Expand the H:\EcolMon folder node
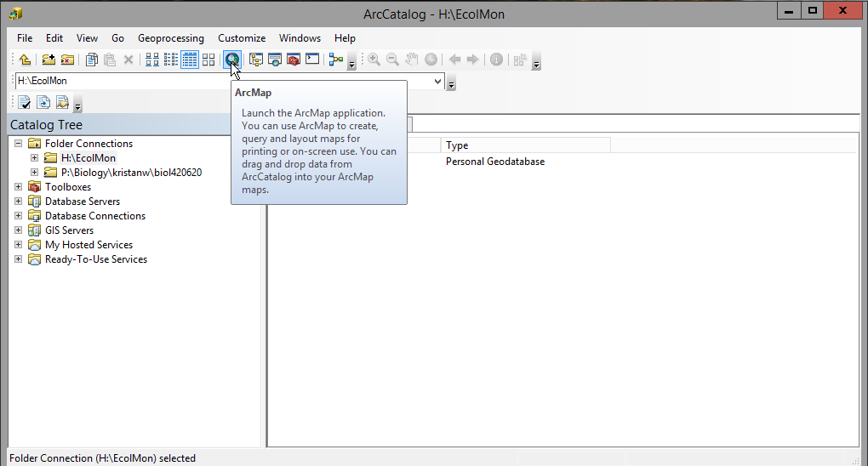 click(34, 157)
